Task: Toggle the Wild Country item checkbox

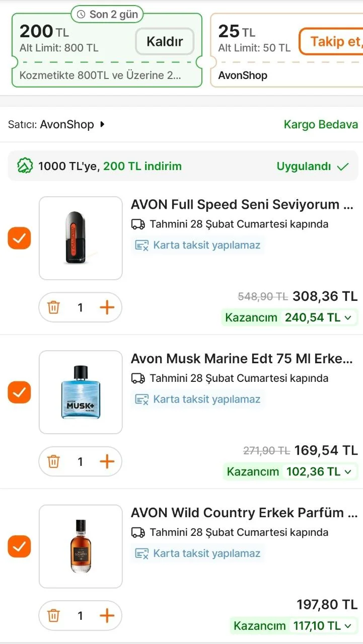Action: click(x=19, y=546)
